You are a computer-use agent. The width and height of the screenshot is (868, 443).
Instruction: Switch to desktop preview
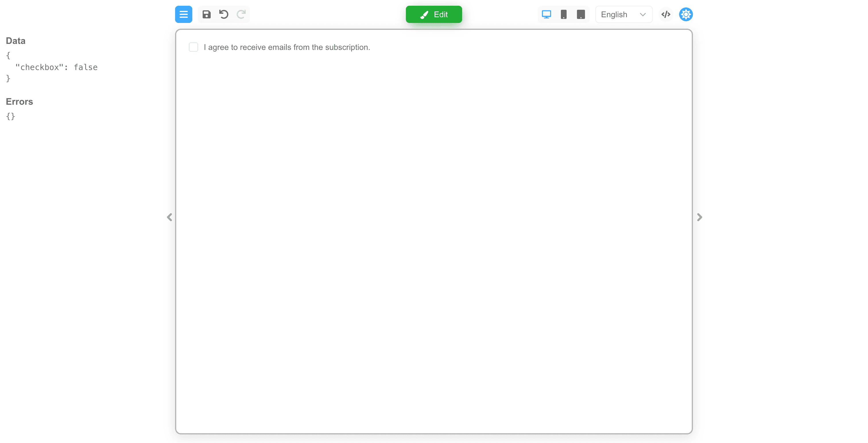point(546,14)
